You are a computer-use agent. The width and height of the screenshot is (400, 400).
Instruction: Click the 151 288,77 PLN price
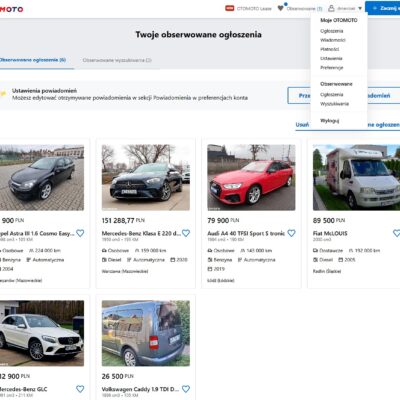pos(123,220)
